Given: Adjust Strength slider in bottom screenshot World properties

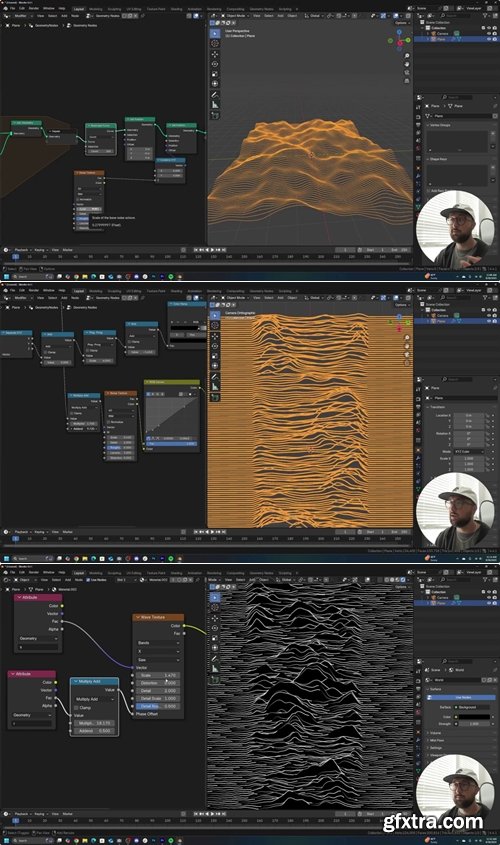Looking at the screenshot, I should [473, 723].
